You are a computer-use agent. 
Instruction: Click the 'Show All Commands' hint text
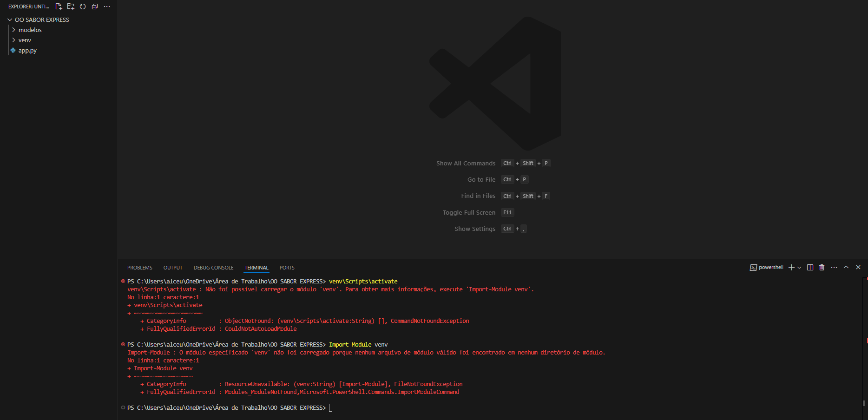coord(466,163)
